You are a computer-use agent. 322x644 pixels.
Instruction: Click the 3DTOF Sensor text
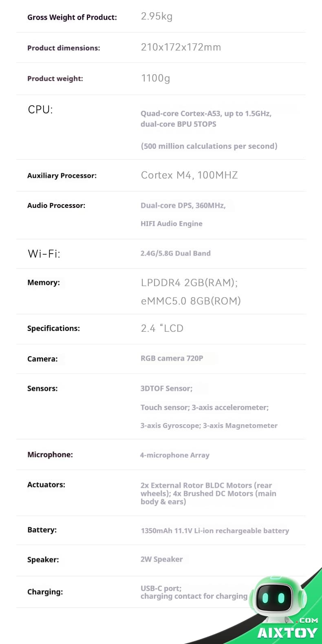167,388
